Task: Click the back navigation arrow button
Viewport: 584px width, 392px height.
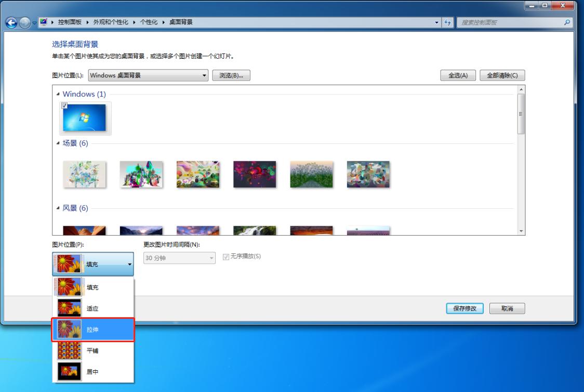Action: pyautogui.click(x=9, y=22)
